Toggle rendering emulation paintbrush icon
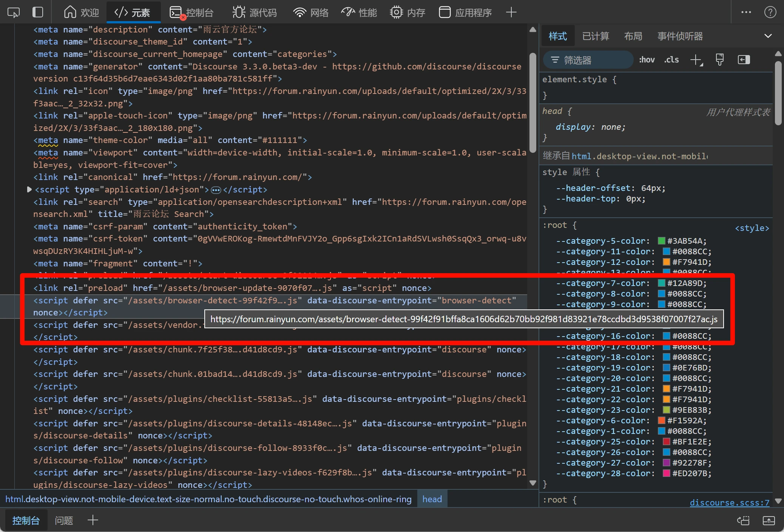The width and height of the screenshot is (784, 532). [720, 60]
